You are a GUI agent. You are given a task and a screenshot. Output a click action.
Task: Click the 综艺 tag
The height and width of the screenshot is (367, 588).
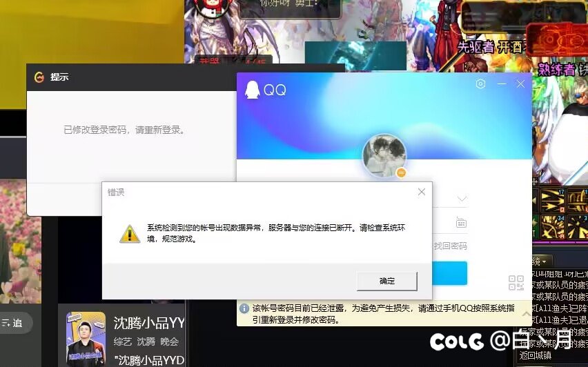(123, 341)
